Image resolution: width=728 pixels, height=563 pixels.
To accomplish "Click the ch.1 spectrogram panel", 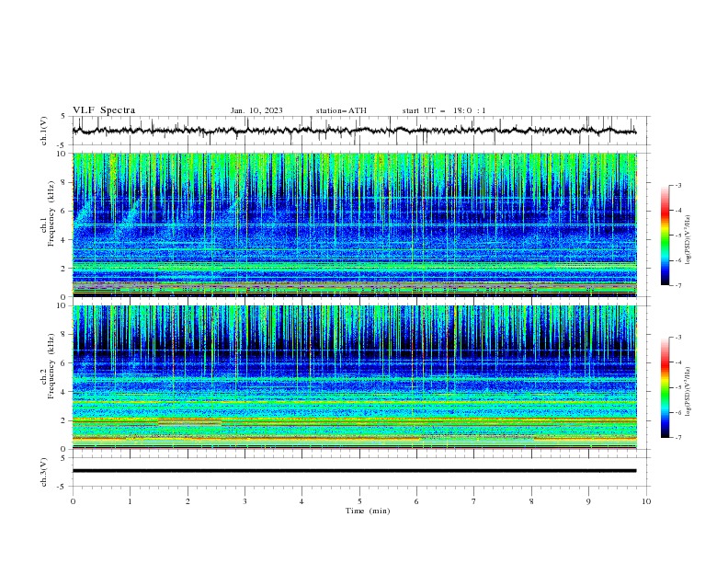I will [355, 224].
